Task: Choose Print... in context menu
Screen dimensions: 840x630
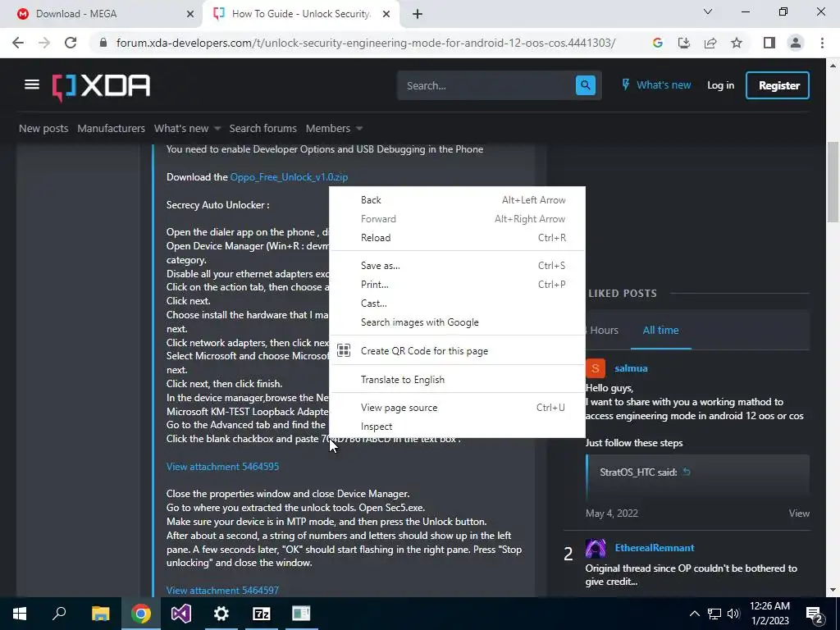Action: 457,284
